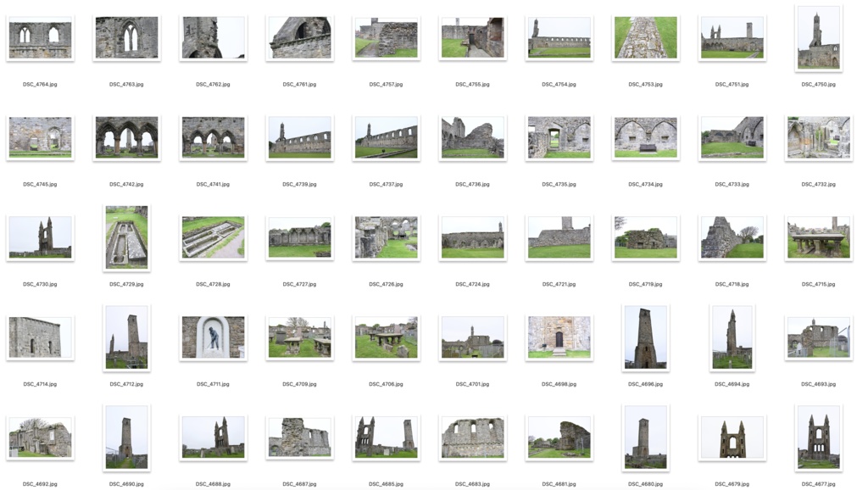
Task: Choose the DSC_4757.jpg image thumbnail
Action: coord(386,38)
